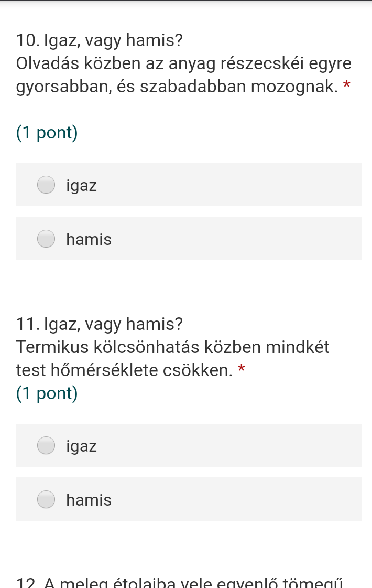The width and height of the screenshot is (372, 588).
Task: Click the word 'Olvadás' in question 10
Action: coord(48,63)
